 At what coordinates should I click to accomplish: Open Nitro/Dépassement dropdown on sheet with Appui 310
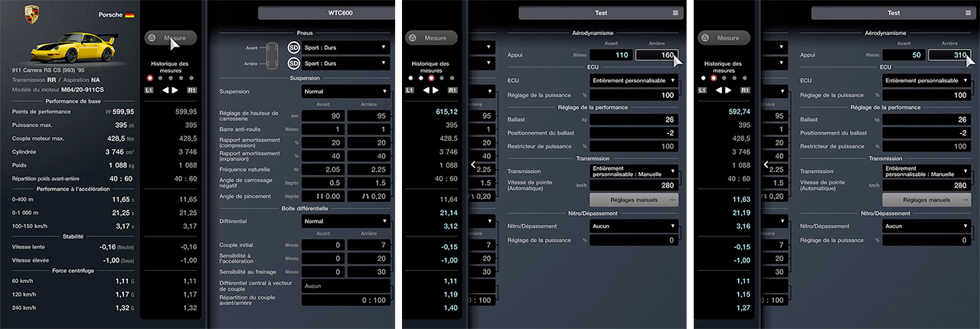pos(926,226)
